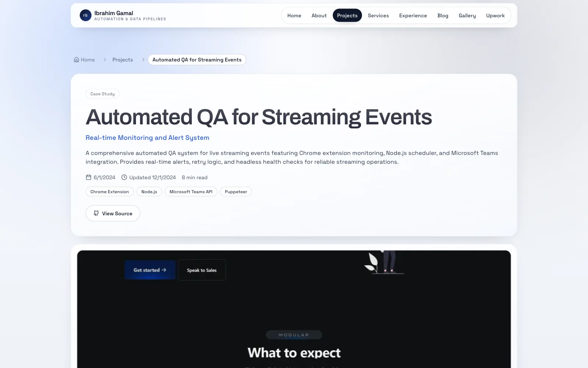Click the clock icon next to Updated date

tap(124, 177)
